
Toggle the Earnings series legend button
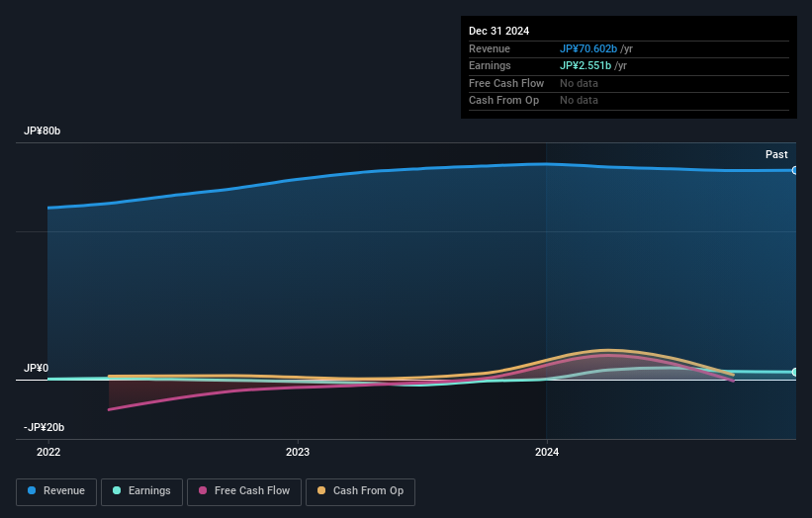(141, 491)
